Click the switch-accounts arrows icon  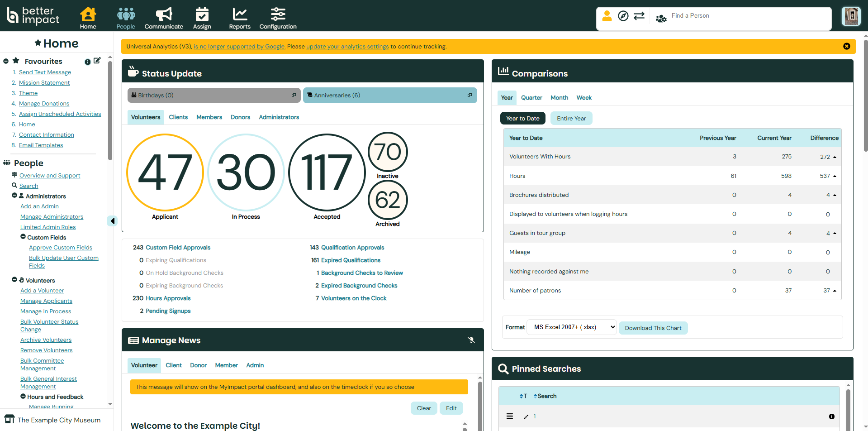click(x=639, y=15)
